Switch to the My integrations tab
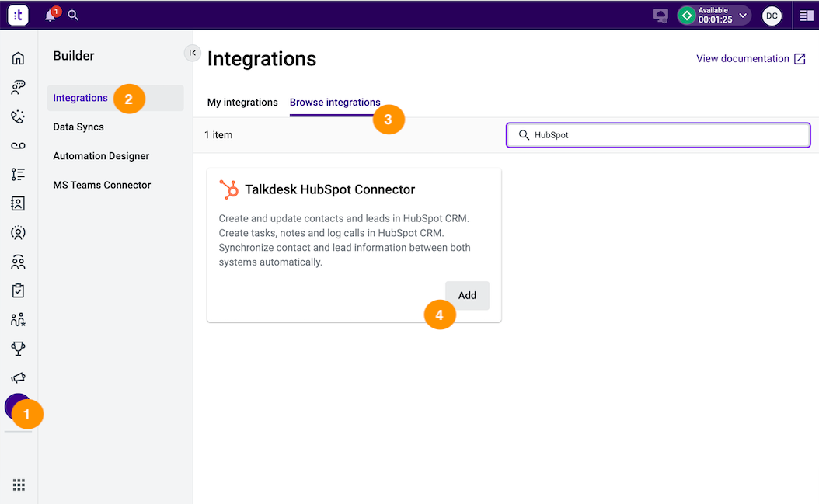This screenshot has width=819, height=504. click(243, 102)
